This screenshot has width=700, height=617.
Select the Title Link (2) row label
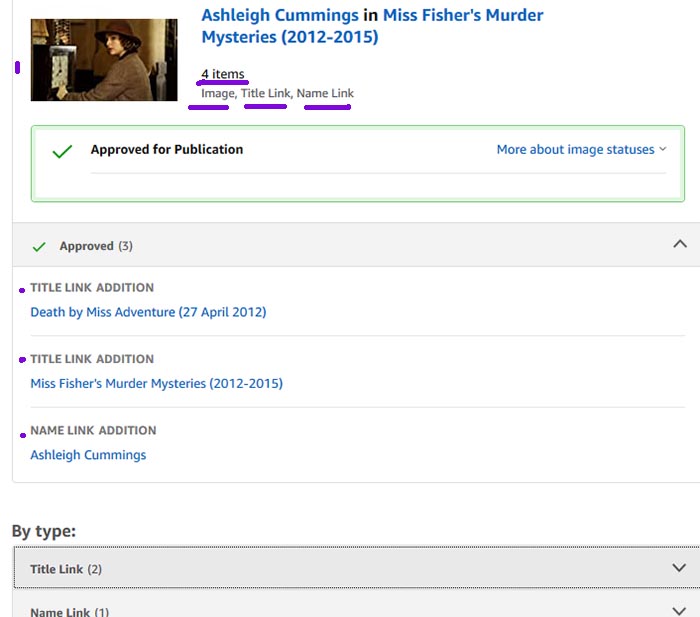pos(66,569)
